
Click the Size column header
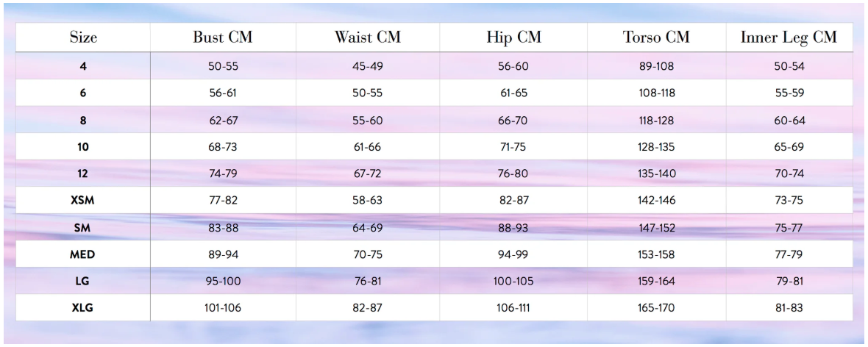tap(82, 38)
